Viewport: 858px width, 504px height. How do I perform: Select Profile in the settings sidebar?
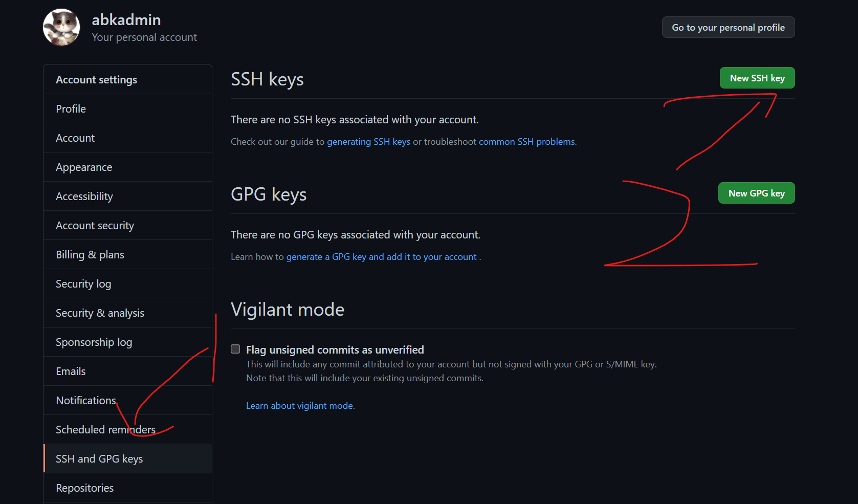point(128,108)
